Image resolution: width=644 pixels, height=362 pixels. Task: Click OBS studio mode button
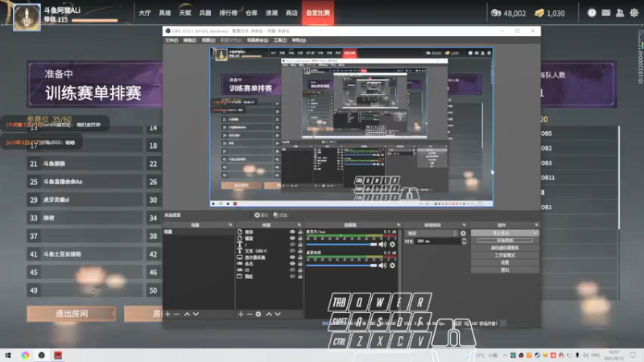coord(505,255)
